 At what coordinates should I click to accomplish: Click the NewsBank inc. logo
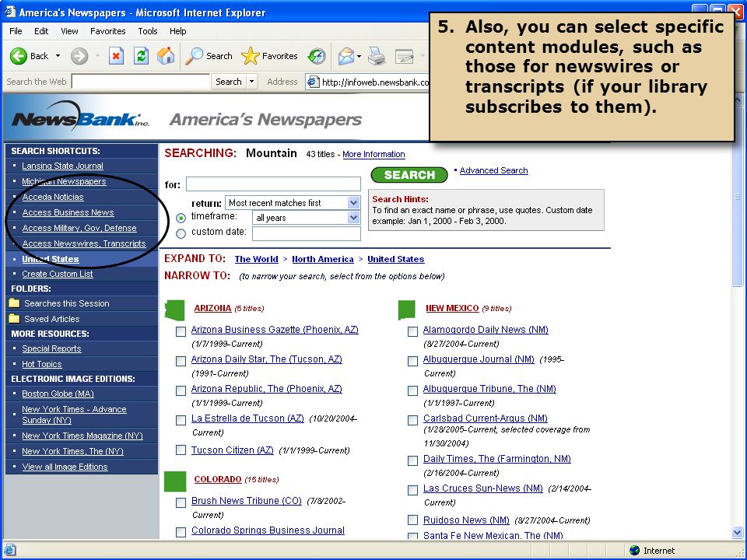[79, 116]
